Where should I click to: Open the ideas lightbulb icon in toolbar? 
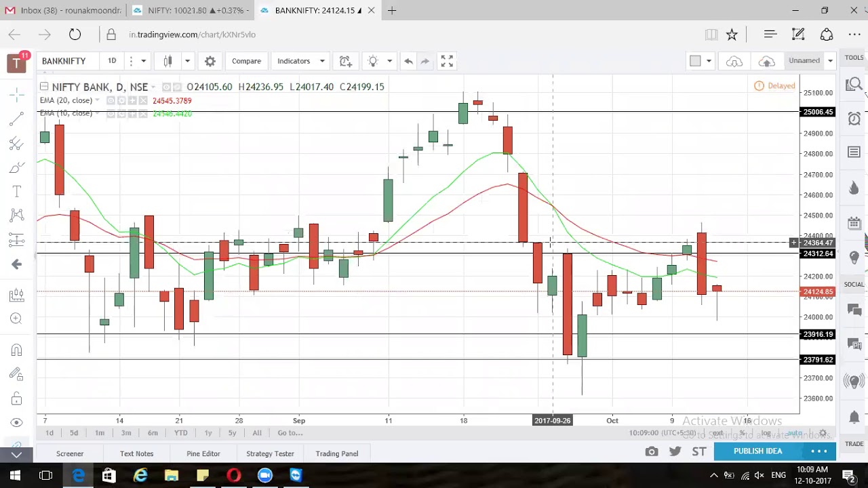pyautogui.click(x=372, y=61)
